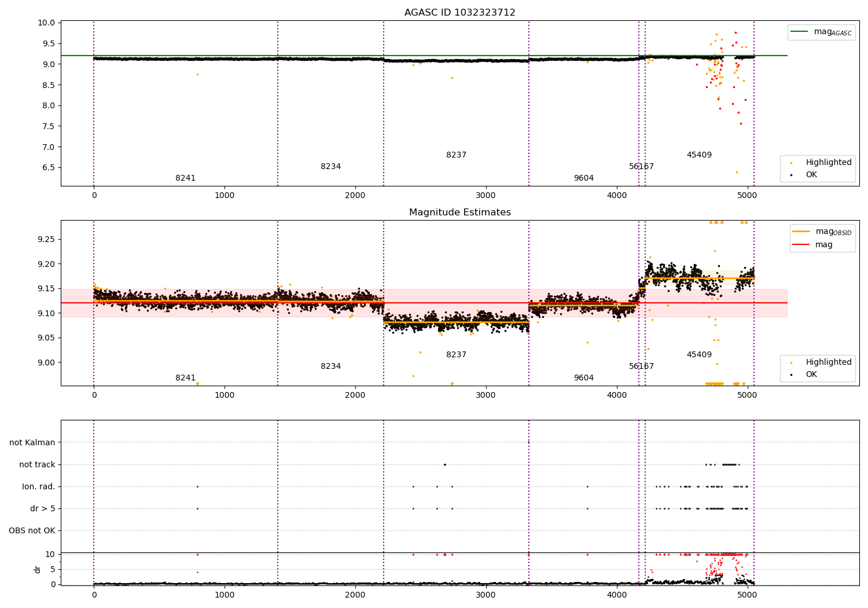Click the 'OBS not OK' row label

click(x=32, y=530)
